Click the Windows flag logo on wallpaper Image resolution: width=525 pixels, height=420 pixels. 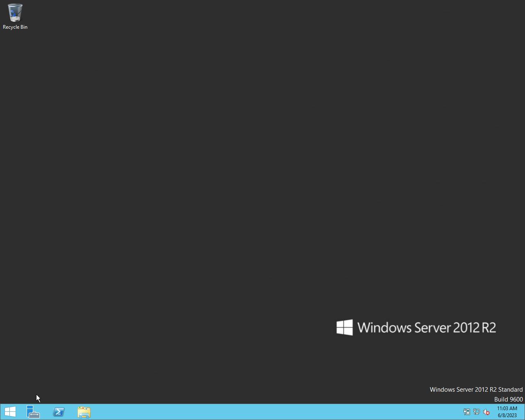click(345, 327)
